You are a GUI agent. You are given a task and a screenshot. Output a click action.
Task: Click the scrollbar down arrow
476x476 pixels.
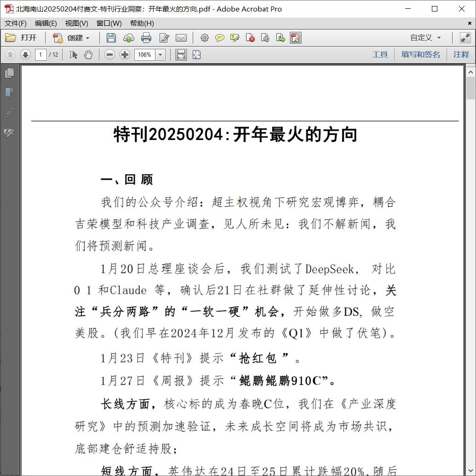(470, 470)
